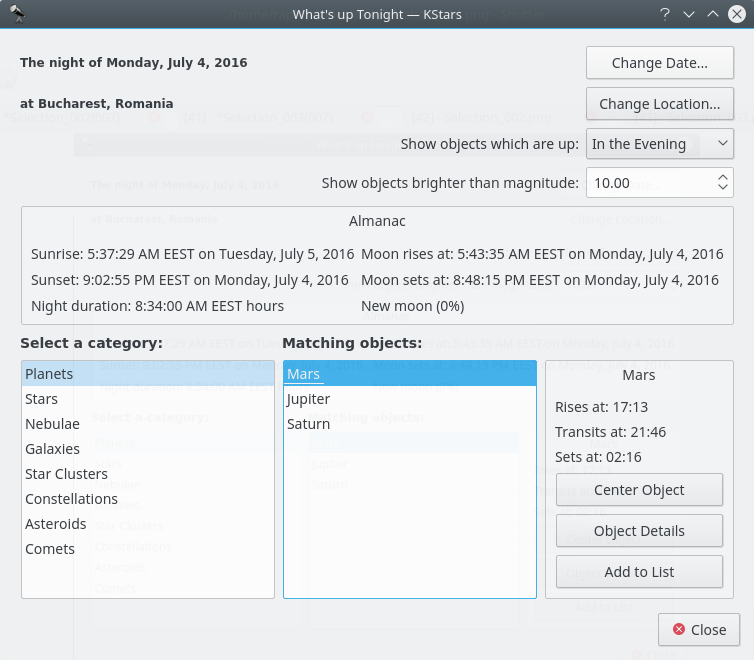Viewport: 754px width, 660px height.
Task: Select the Comets category
Action: [50, 549]
